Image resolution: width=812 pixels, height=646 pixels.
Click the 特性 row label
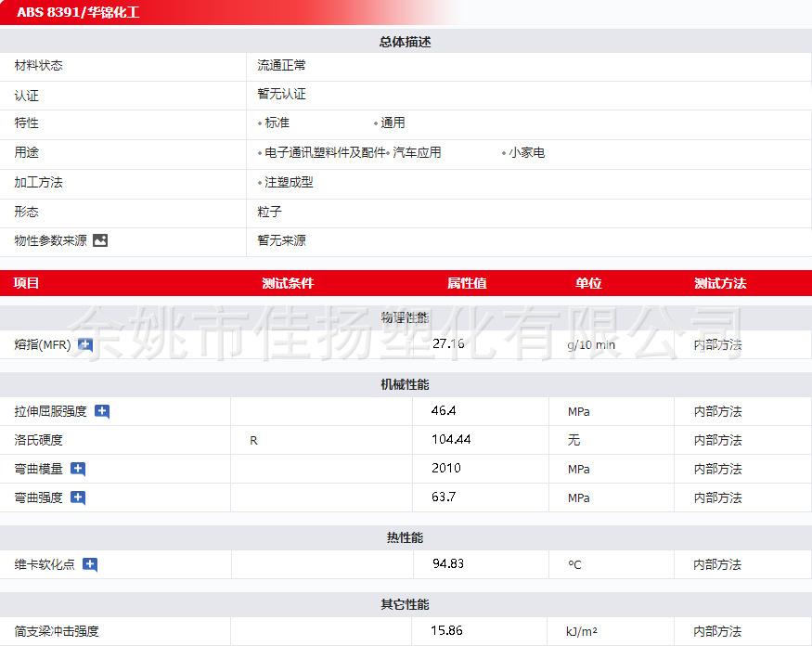[26, 123]
